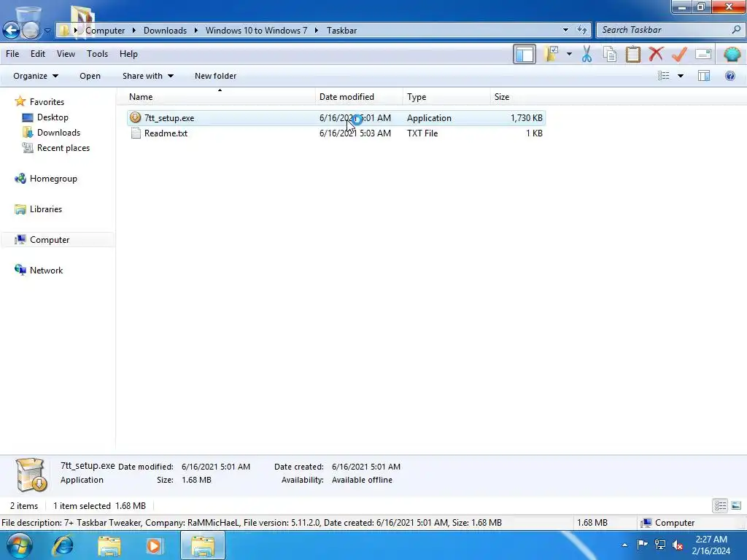Open Recent places in navigation pane
Image resolution: width=747 pixels, height=560 pixels.
(x=63, y=148)
